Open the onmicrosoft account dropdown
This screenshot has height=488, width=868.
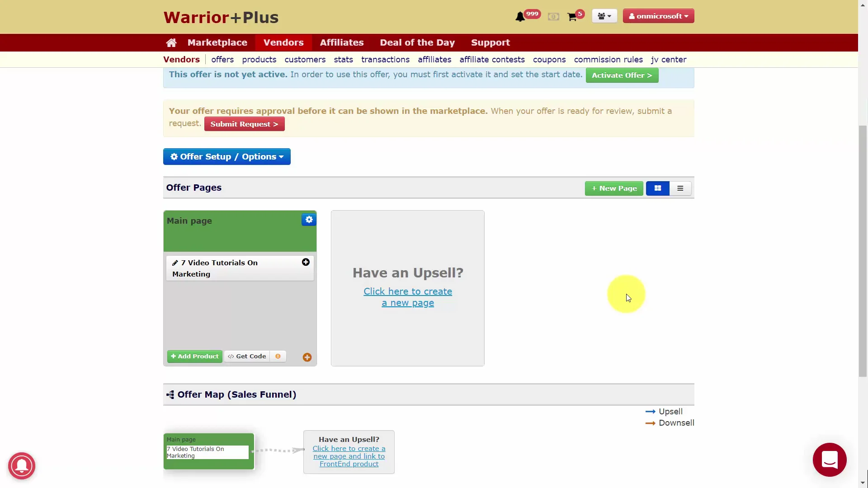point(658,16)
